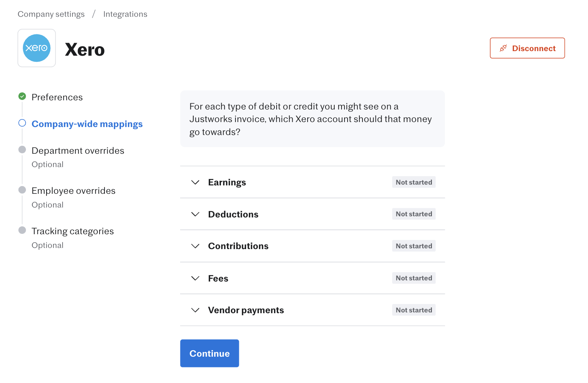
Task: Click the green checkmark beside Preferences
Action: (x=22, y=96)
